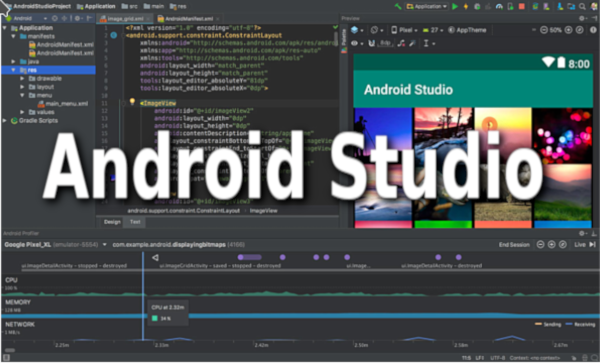Zoom in the layout preview
This screenshot has height=363, width=600.
[x=568, y=30]
